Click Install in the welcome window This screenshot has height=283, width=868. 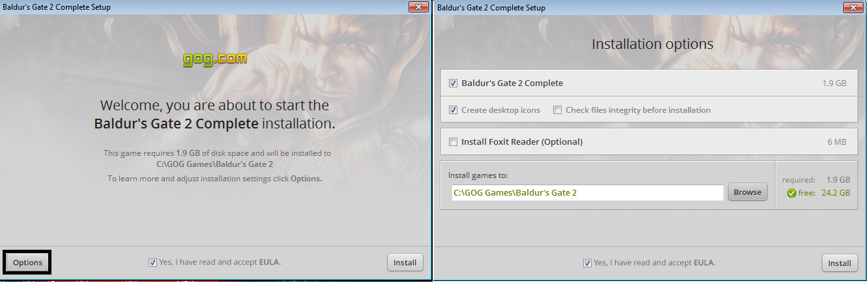[405, 263]
